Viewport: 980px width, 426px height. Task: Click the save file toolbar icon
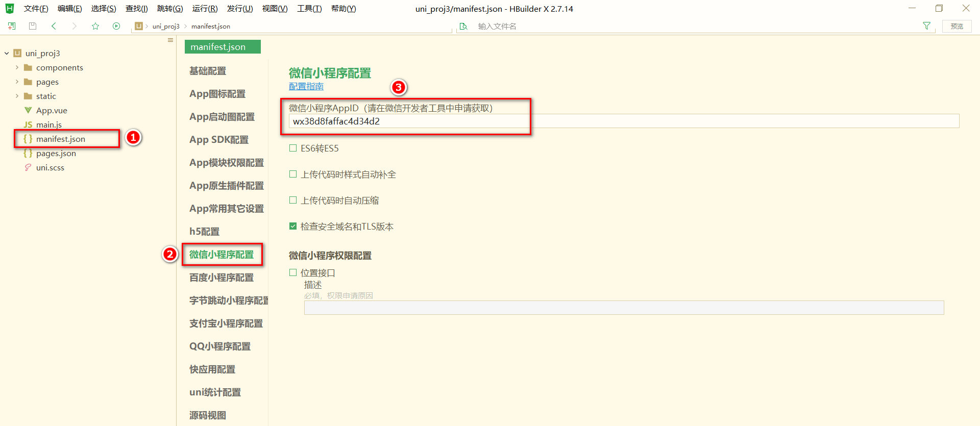33,26
